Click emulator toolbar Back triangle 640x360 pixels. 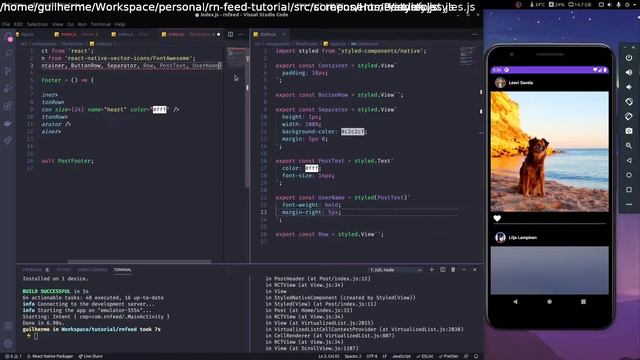pyautogui.click(x=629, y=160)
